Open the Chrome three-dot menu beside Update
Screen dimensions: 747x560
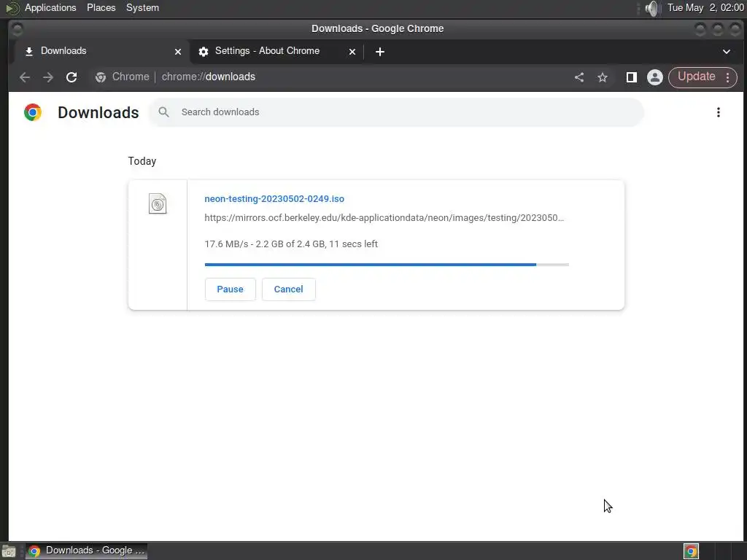coord(727,77)
